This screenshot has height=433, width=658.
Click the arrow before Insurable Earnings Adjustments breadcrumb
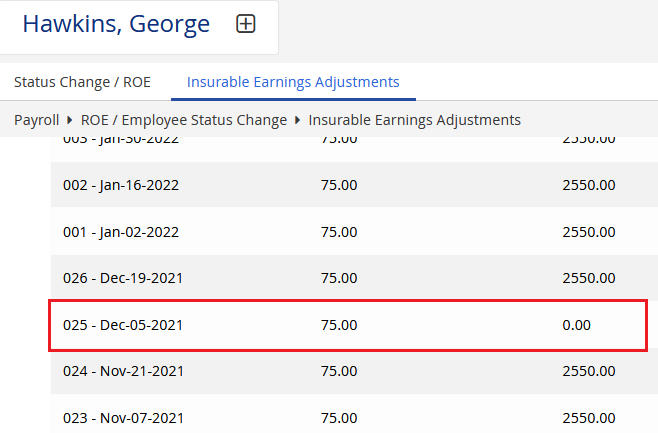297,120
